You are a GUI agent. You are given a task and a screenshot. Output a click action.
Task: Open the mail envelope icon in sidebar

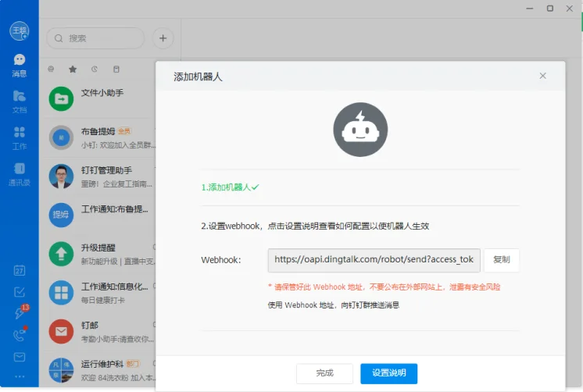point(20,357)
